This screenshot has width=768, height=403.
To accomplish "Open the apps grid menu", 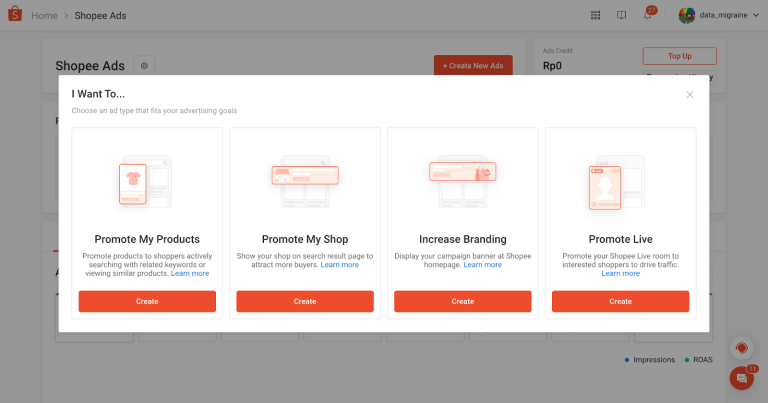I will pyautogui.click(x=596, y=15).
